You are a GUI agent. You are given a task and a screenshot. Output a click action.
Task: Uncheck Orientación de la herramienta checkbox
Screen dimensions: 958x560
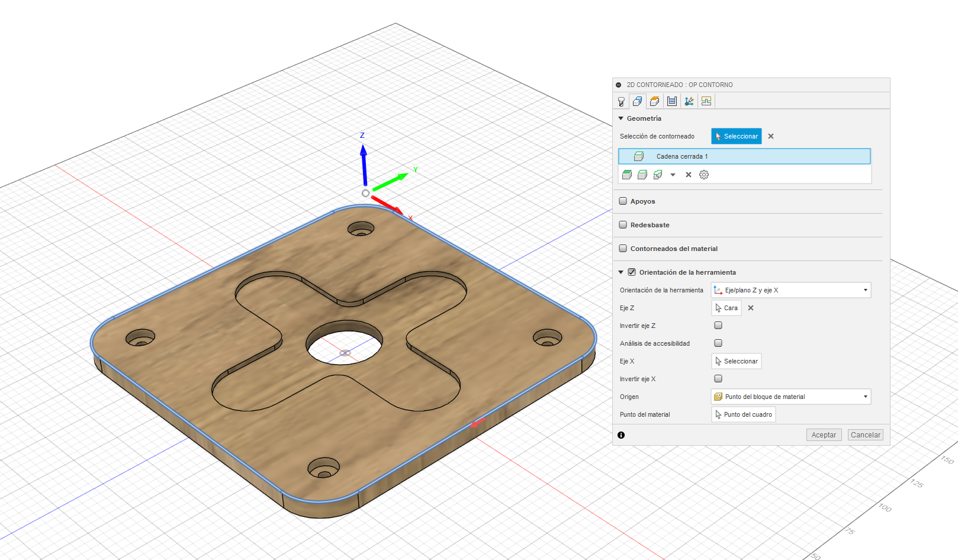(632, 272)
